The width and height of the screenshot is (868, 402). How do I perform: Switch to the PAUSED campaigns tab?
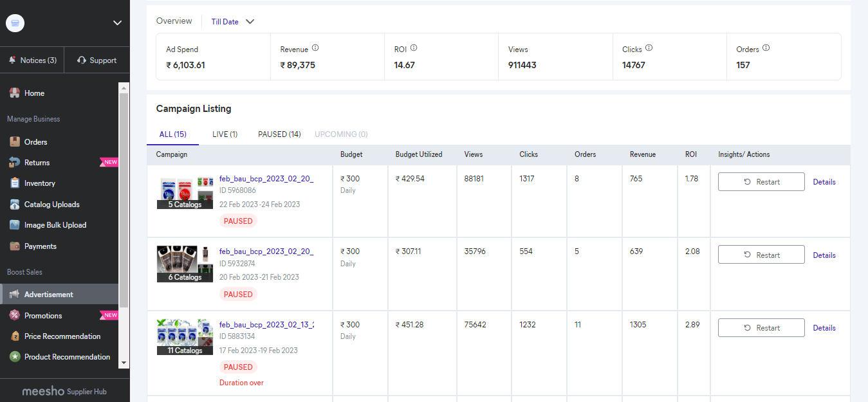coord(279,134)
